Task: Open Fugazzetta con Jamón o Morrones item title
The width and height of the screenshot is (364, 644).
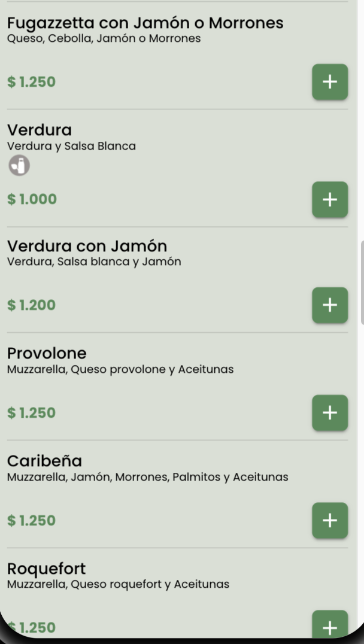Action: coord(145,23)
